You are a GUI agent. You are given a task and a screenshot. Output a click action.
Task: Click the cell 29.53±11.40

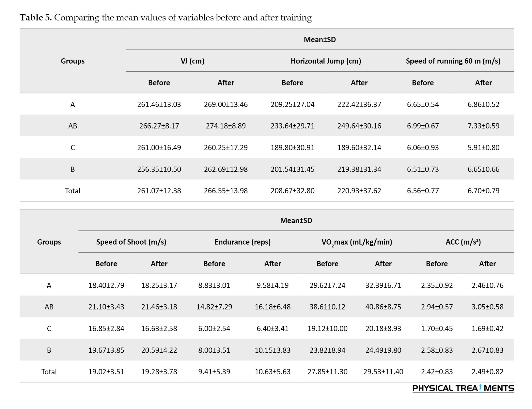click(383, 372)
